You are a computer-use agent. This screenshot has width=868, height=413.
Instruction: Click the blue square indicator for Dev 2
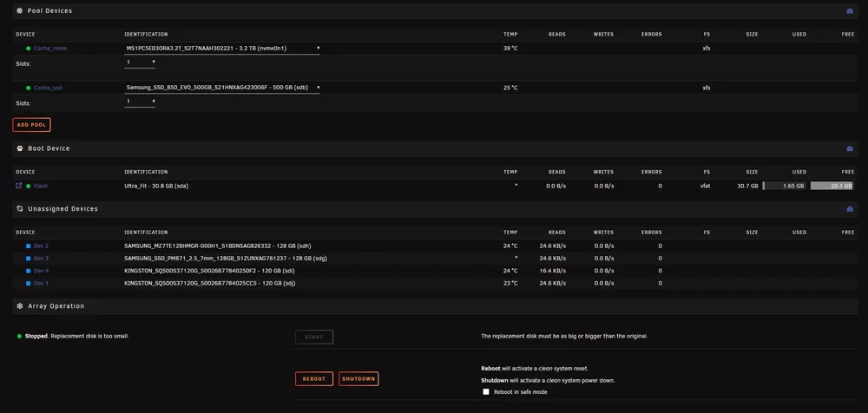point(29,246)
